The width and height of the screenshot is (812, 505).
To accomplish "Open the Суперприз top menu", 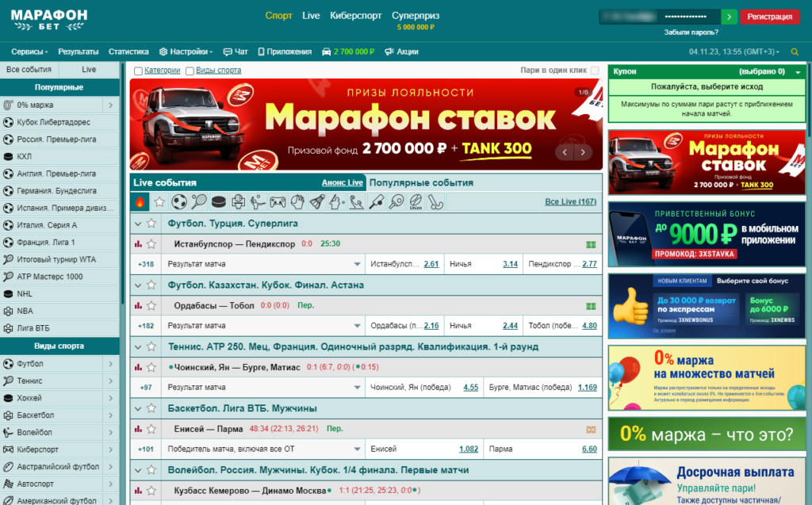I will (x=416, y=16).
